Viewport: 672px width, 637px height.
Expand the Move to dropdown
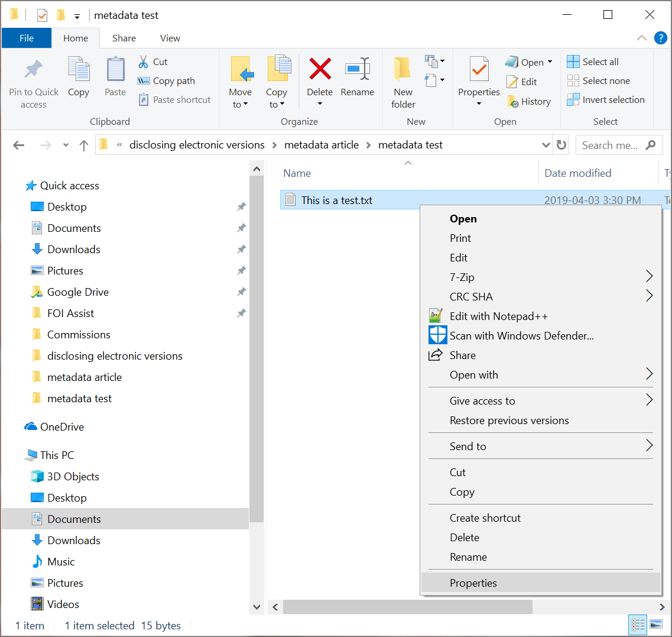(240, 105)
